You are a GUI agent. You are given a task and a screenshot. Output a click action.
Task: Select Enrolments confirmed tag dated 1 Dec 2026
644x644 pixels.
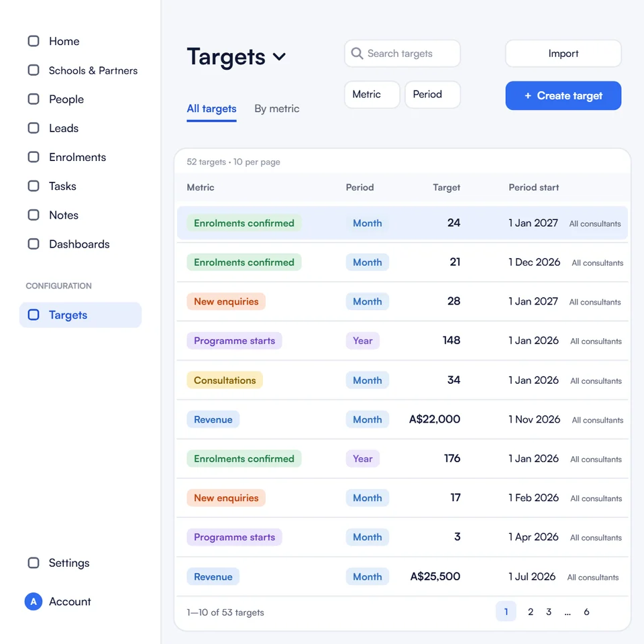(244, 262)
